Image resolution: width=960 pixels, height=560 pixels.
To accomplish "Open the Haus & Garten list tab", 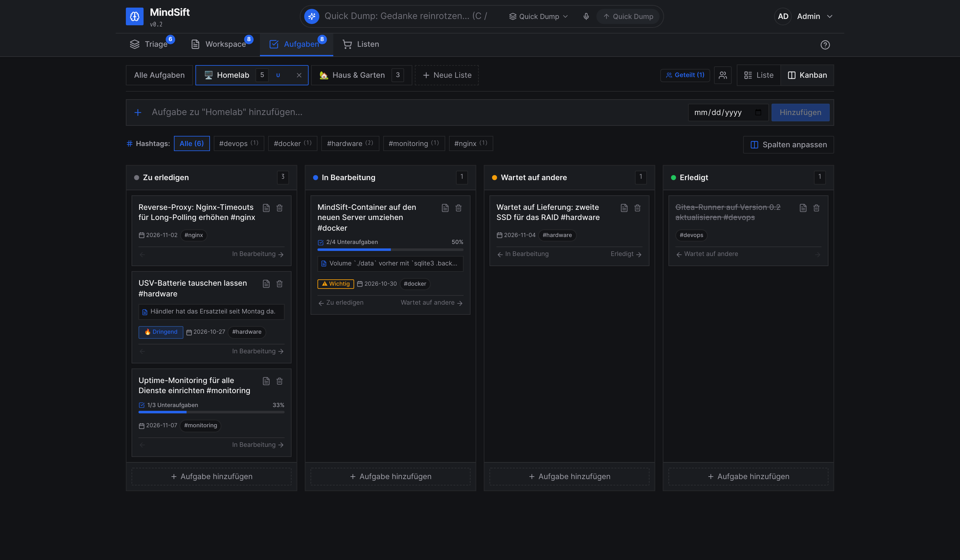I will click(x=361, y=76).
